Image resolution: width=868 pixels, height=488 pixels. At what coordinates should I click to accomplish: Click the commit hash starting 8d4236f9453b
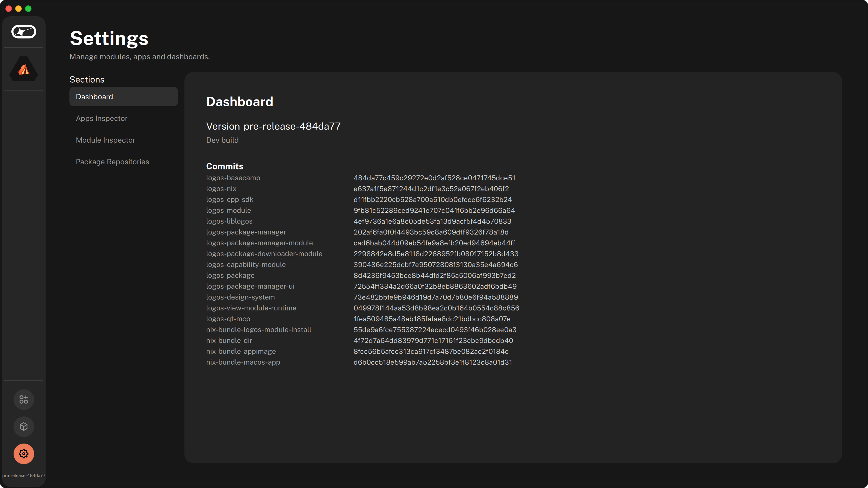[x=435, y=275]
